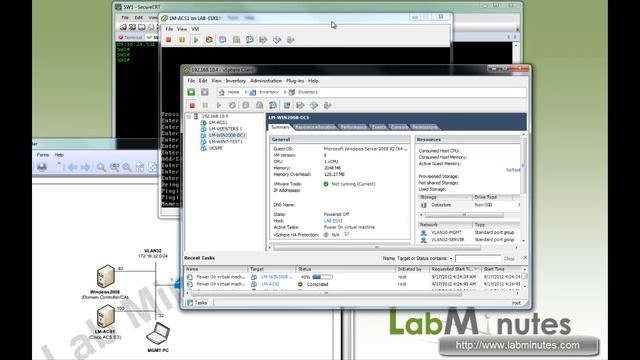Click the Refresh link in Resources panel
The height and width of the screenshot is (360, 640).
[x=513, y=170]
